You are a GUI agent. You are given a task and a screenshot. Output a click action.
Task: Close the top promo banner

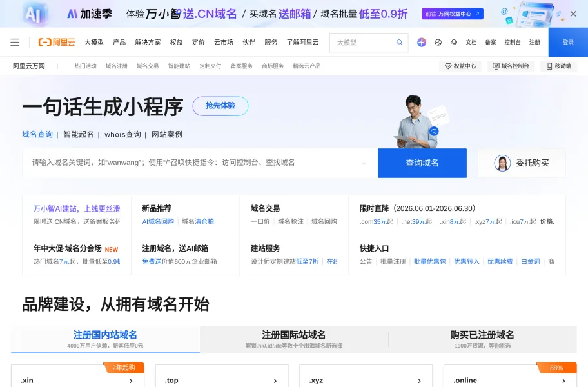click(x=573, y=14)
